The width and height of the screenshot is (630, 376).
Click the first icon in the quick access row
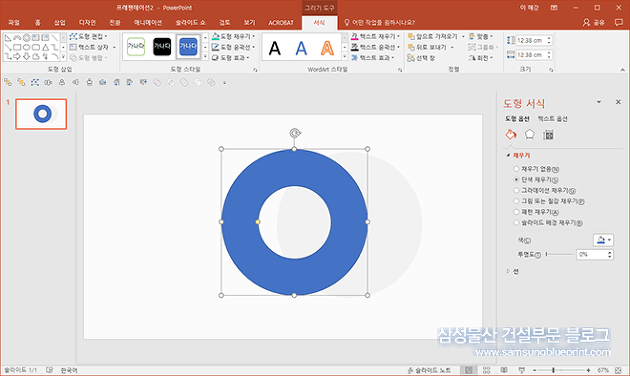pos(8,82)
